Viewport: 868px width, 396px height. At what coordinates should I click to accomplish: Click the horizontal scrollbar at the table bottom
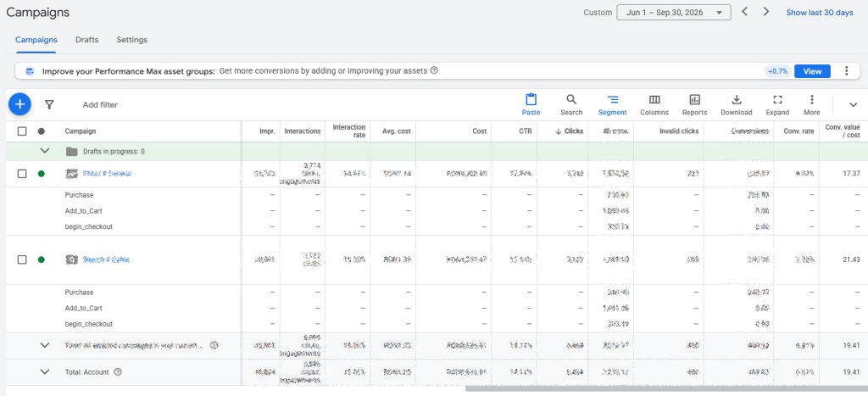coord(666,389)
